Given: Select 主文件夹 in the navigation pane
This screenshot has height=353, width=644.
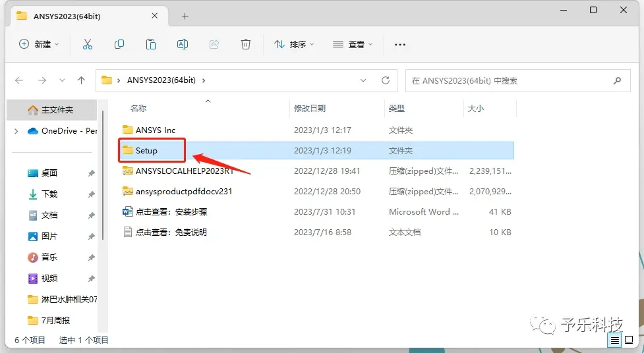Looking at the screenshot, I should click(x=52, y=109).
